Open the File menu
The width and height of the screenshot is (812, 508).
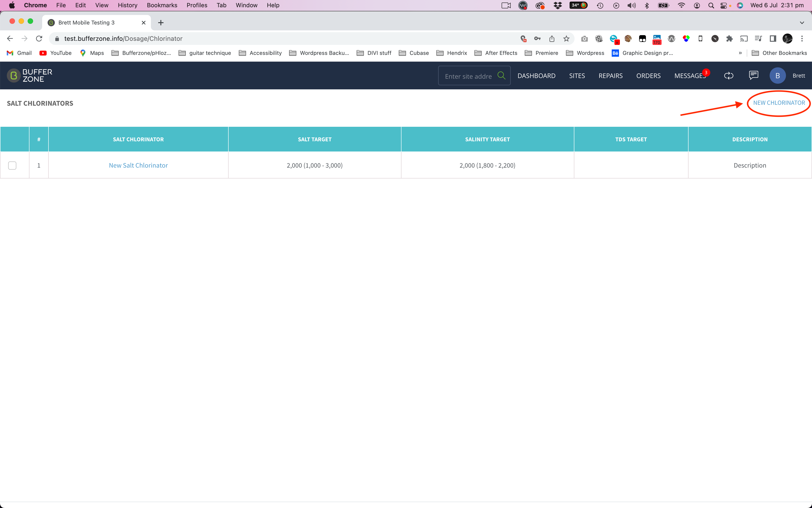point(61,5)
